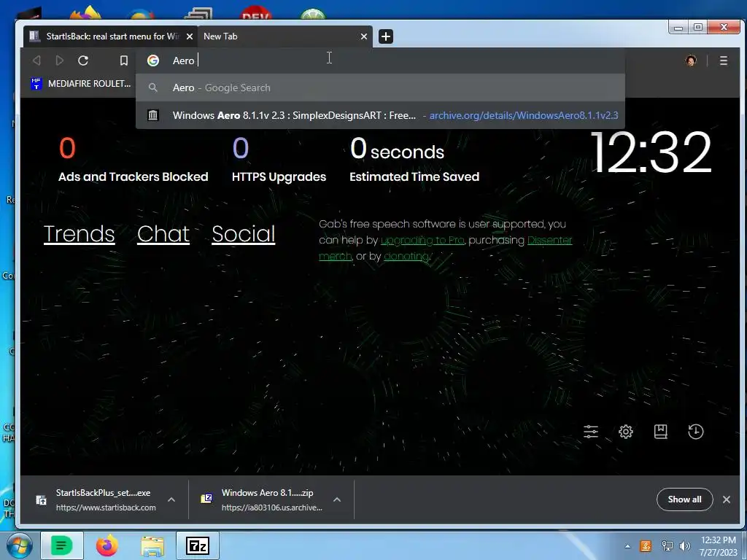Image resolution: width=747 pixels, height=560 pixels.
Task: Open a new tab with plus button
Action: click(x=386, y=36)
